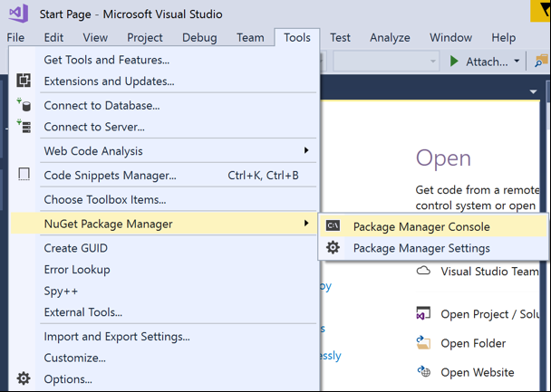The image size is (551, 392).
Task: Click the Code Snippets Manager icon
Action: [24, 175]
